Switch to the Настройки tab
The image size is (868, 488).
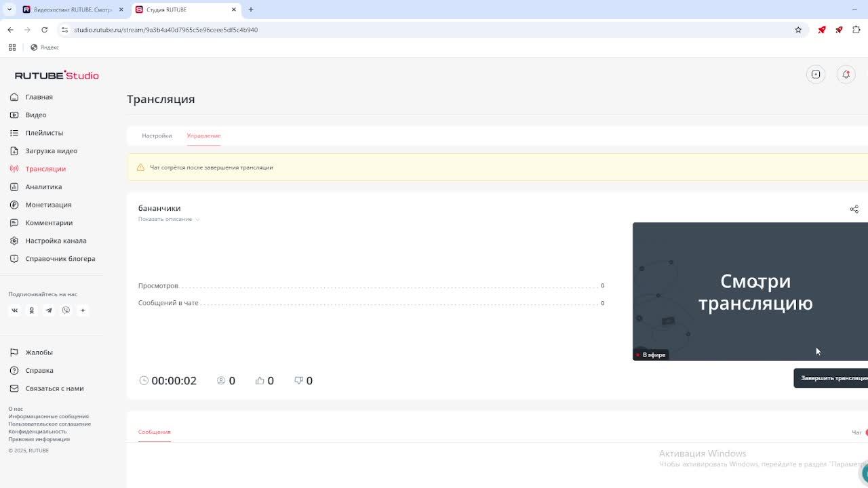(x=157, y=136)
